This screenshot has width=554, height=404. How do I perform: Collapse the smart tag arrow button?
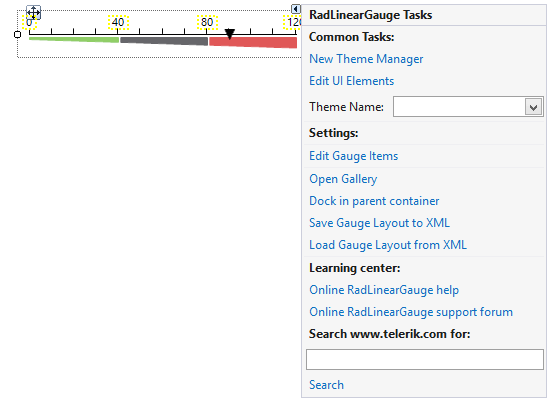point(296,9)
